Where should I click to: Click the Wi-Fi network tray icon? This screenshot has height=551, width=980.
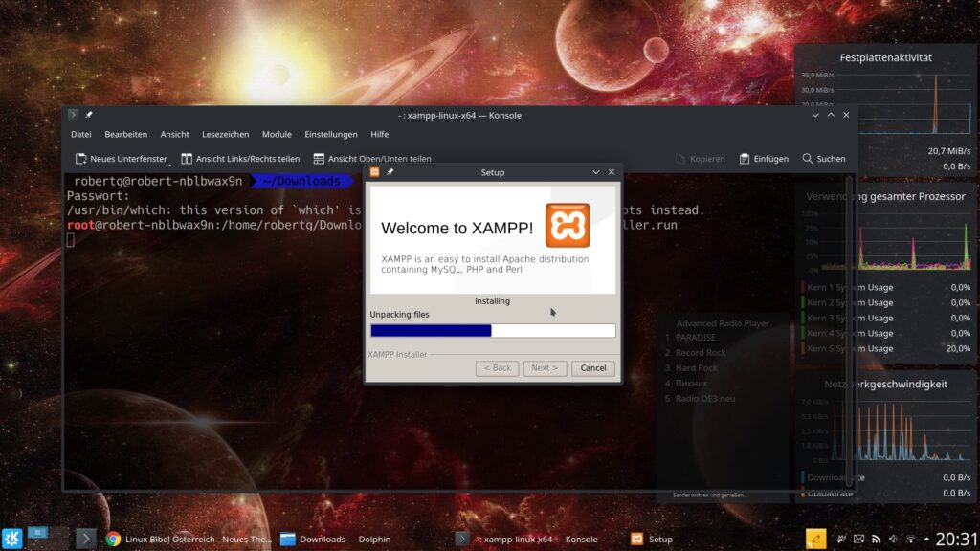911,539
